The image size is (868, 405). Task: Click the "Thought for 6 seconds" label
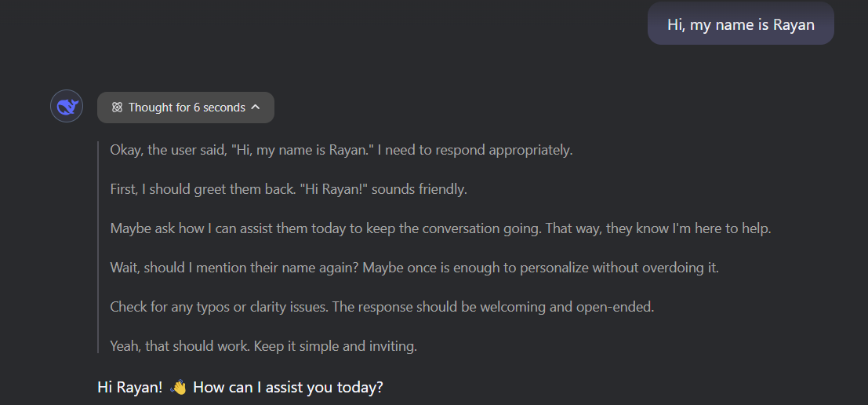coord(187,108)
